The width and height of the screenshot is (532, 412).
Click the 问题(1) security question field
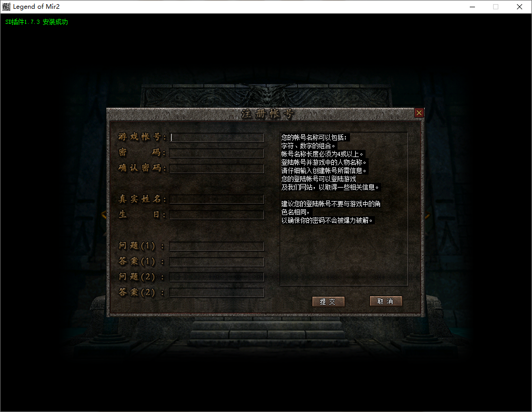[x=217, y=246]
